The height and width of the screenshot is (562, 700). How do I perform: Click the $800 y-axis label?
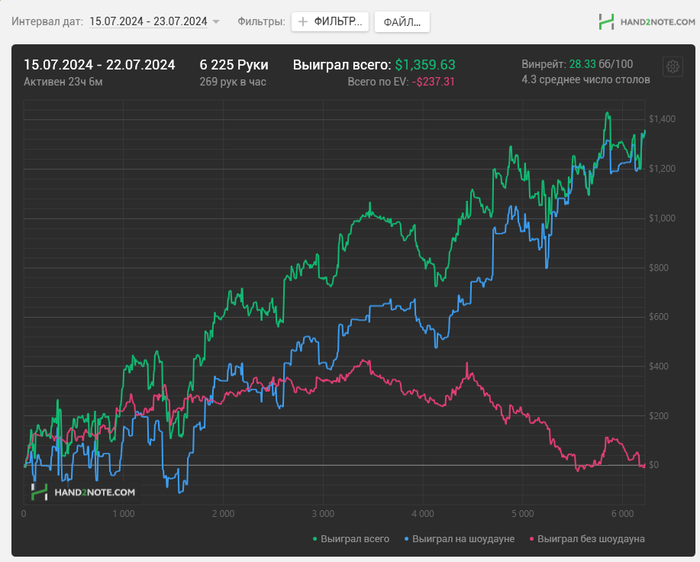click(659, 267)
